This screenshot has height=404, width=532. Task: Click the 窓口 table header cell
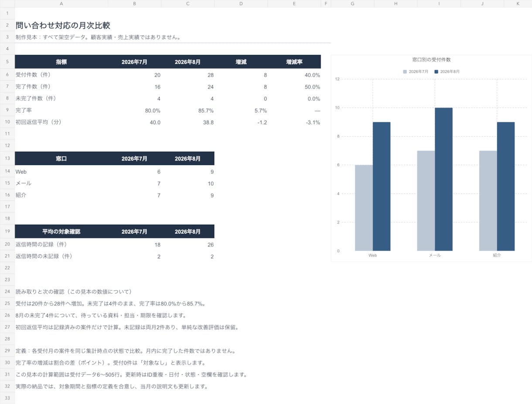click(61, 159)
